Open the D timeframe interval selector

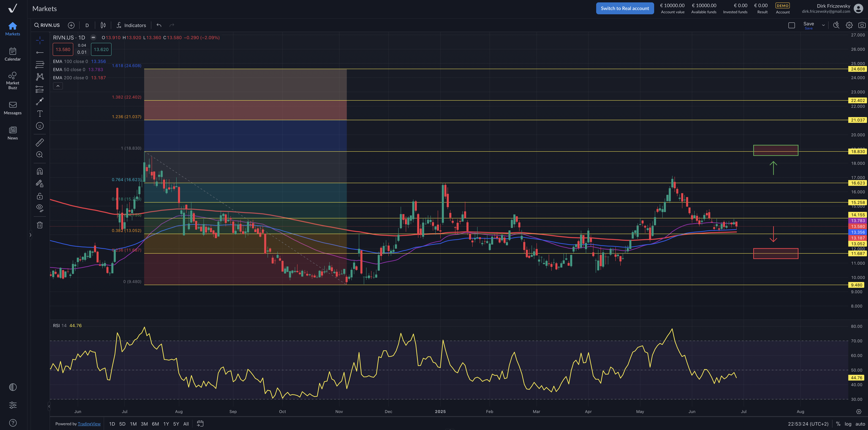click(87, 25)
